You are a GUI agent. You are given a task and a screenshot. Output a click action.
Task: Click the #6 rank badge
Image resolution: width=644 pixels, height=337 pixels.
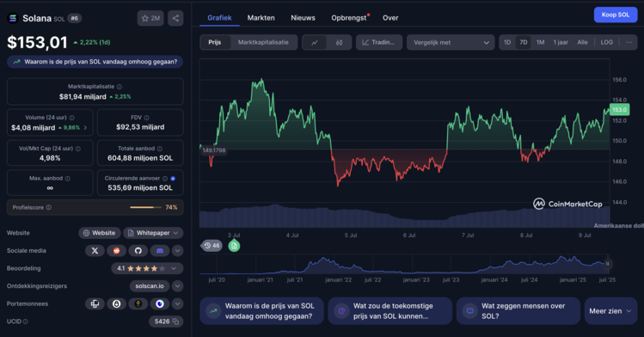74,18
